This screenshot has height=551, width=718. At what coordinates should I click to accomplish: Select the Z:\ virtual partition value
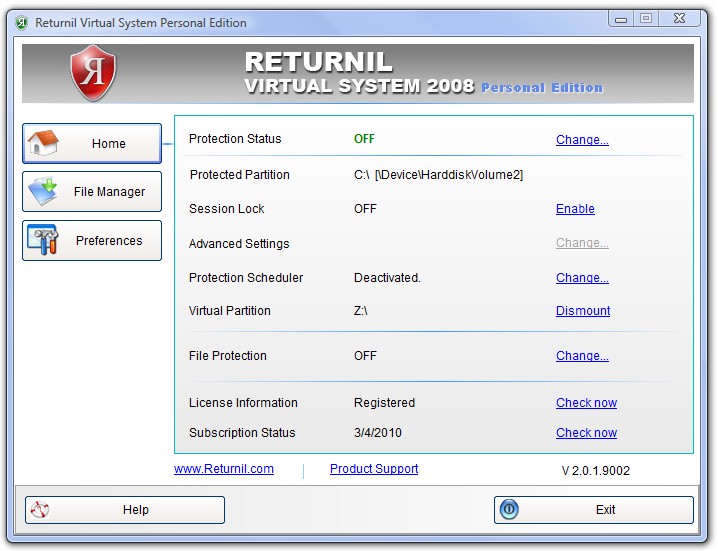point(360,311)
